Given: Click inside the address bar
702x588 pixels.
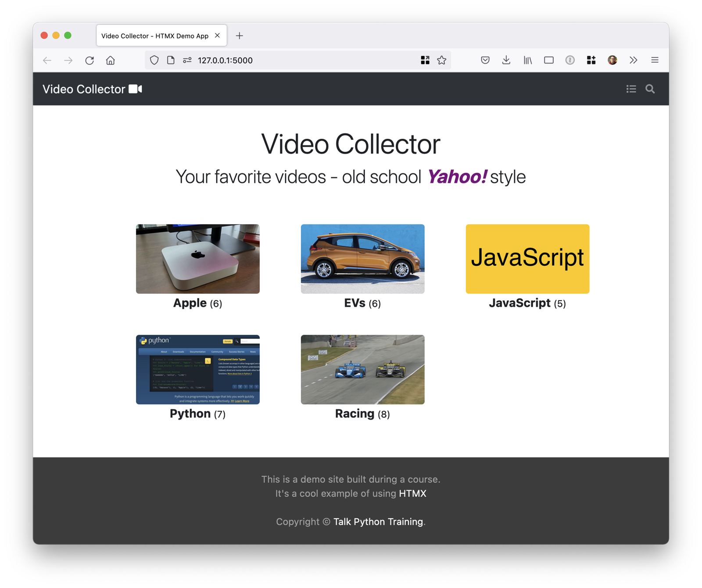Looking at the screenshot, I should [x=263, y=60].
